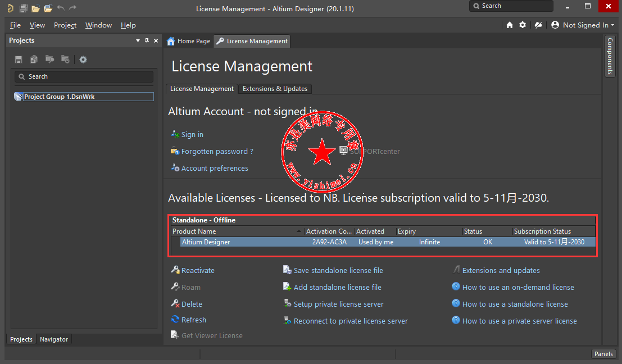
Task: Open the Projects panel dropdown arrow
Action: click(138, 40)
